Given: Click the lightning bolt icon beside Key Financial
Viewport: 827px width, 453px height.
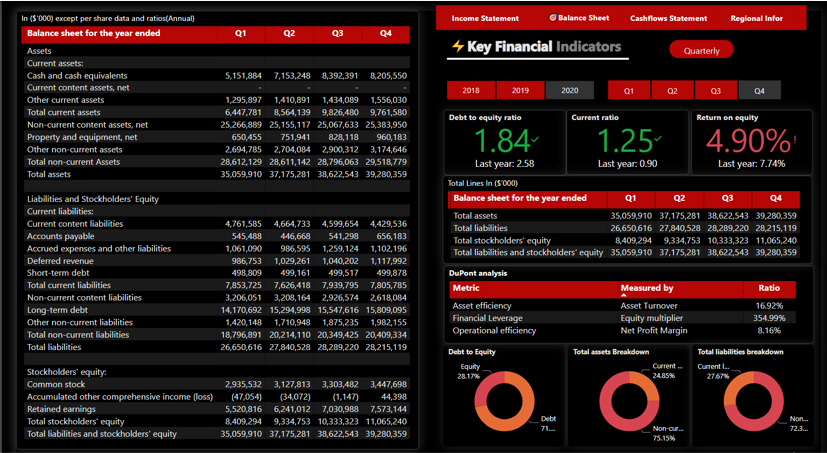Looking at the screenshot, I should (x=458, y=47).
